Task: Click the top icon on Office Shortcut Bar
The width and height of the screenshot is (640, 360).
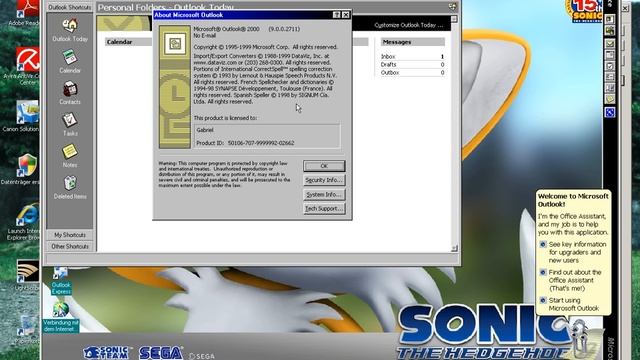Action: click(610, 19)
